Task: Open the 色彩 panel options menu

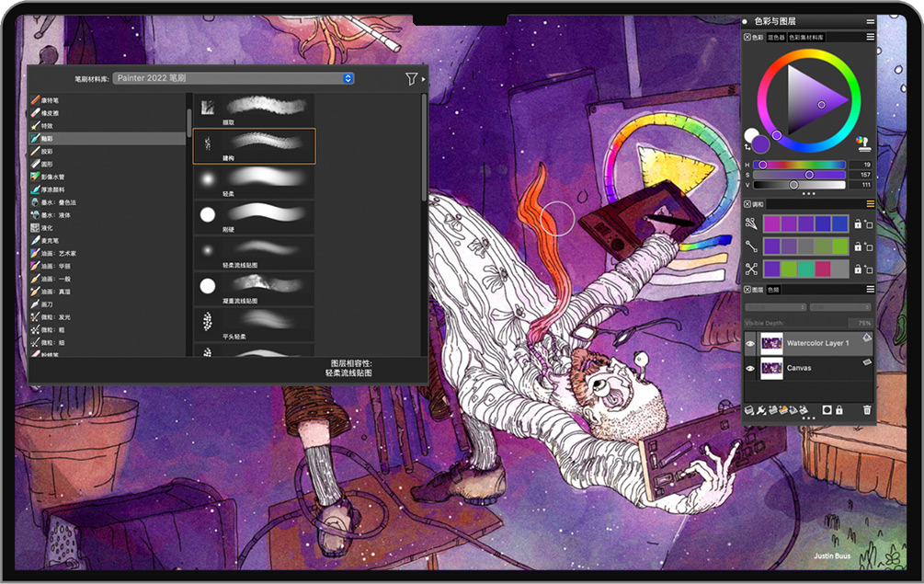Action: click(x=870, y=37)
